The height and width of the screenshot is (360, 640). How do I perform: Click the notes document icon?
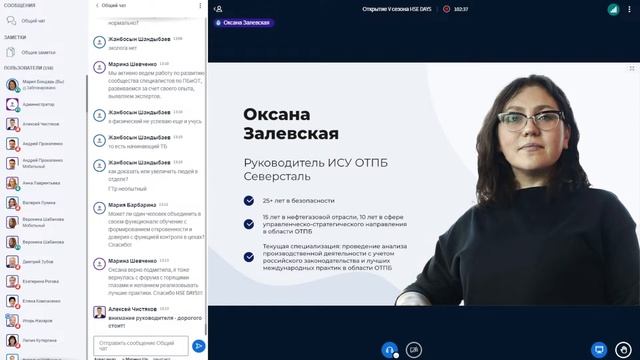point(11,52)
